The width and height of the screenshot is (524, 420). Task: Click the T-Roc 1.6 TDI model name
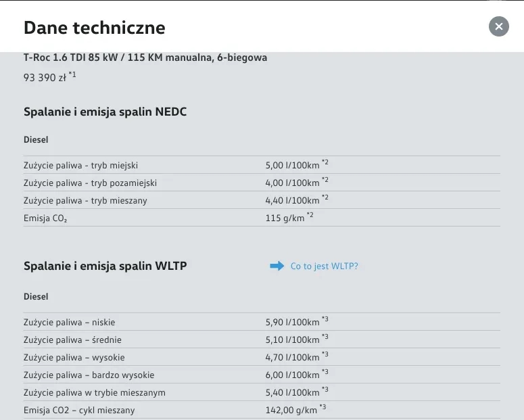tap(145, 57)
